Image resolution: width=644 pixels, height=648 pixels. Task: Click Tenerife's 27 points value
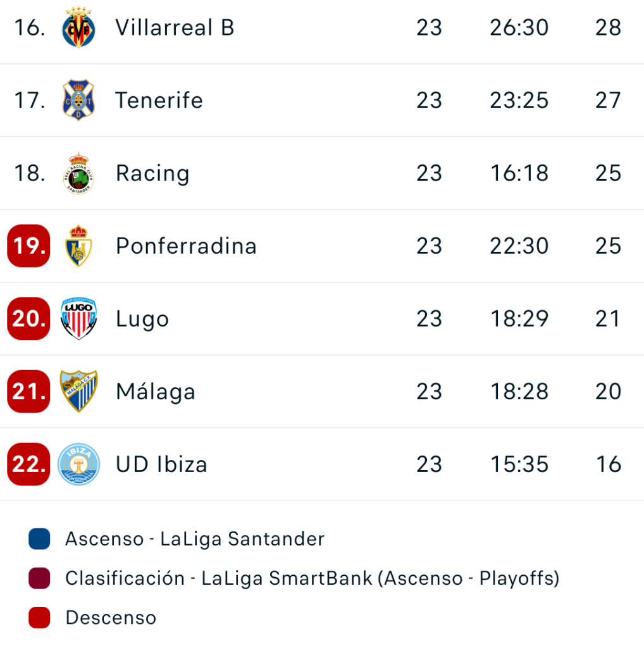[x=608, y=100]
